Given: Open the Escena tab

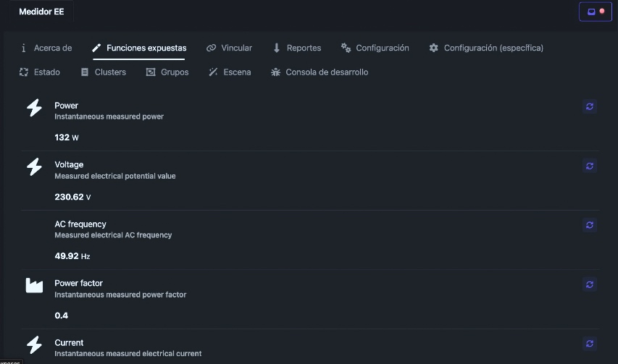Looking at the screenshot, I should (x=230, y=72).
